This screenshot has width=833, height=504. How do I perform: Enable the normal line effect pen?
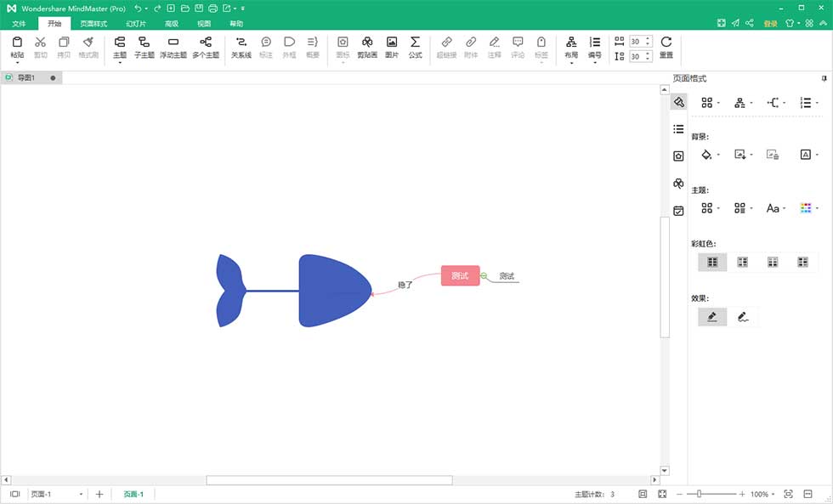(x=712, y=317)
